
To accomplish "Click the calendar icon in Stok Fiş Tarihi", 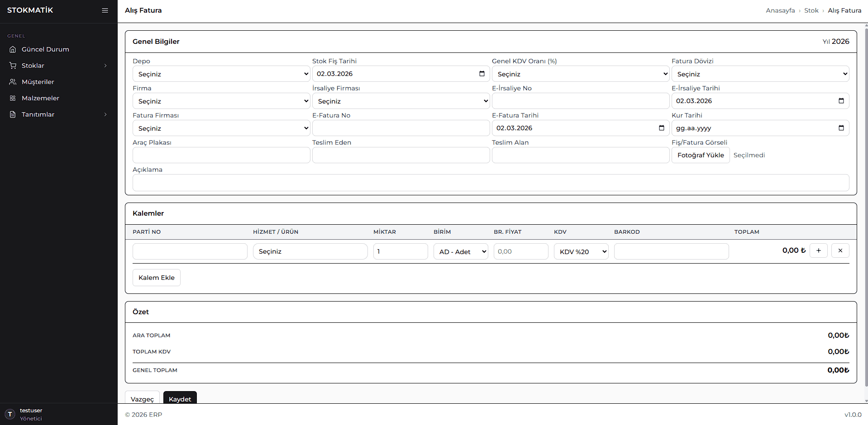I will (482, 74).
